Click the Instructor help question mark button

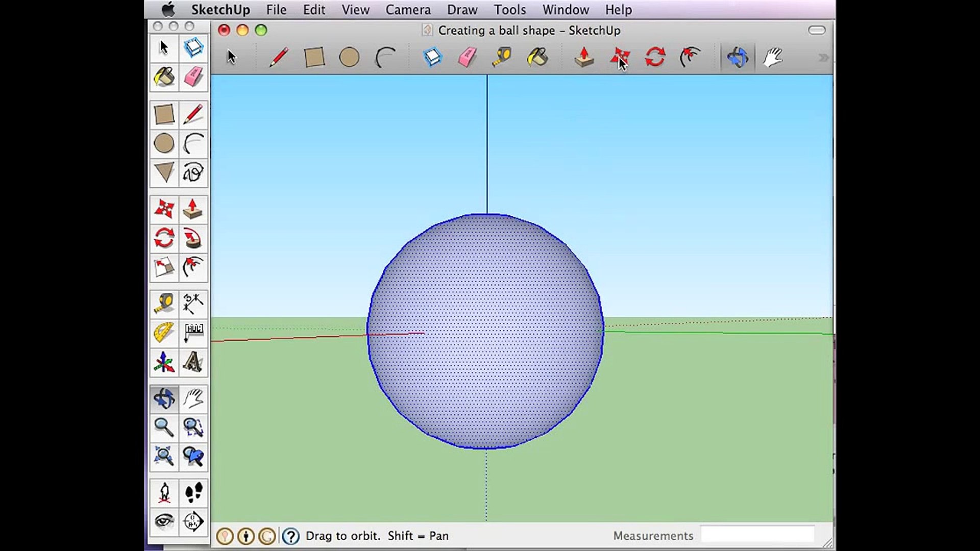(290, 536)
